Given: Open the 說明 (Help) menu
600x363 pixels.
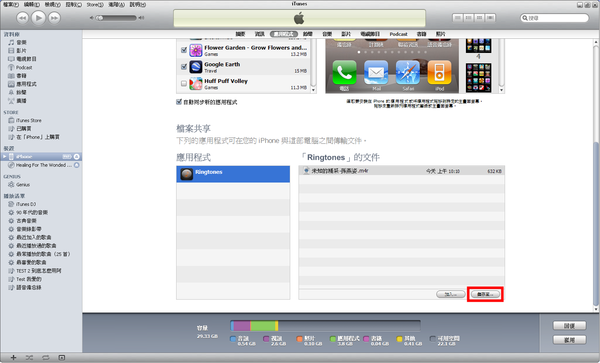Looking at the screenshot, I should 137,5.
